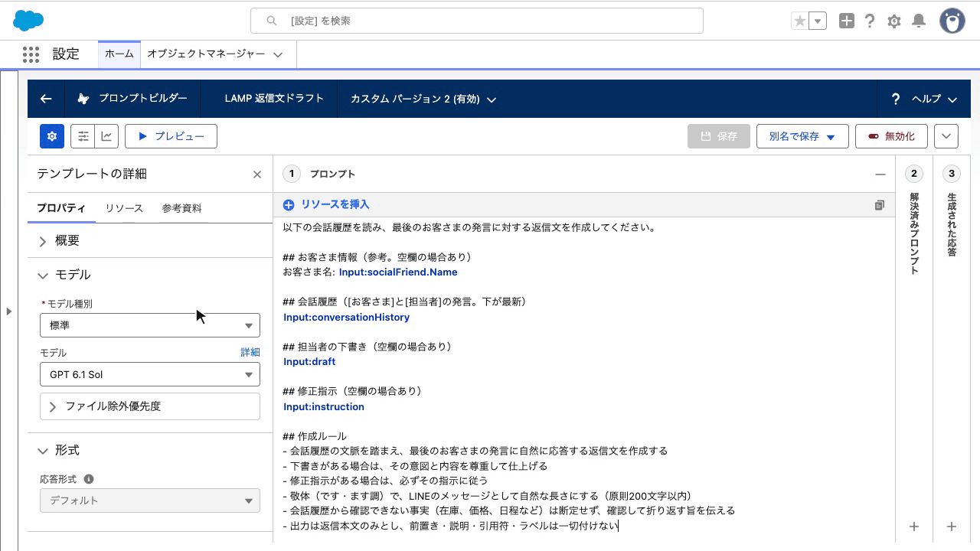Open the more actions chevron button
This screenshot has height=551, width=980.
(946, 136)
